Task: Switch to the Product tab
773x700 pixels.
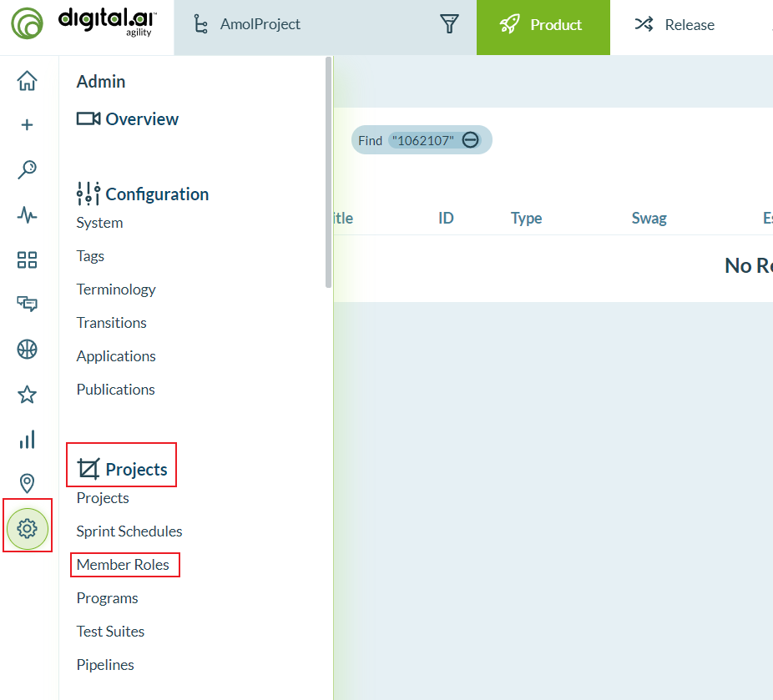Action: click(543, 25)
